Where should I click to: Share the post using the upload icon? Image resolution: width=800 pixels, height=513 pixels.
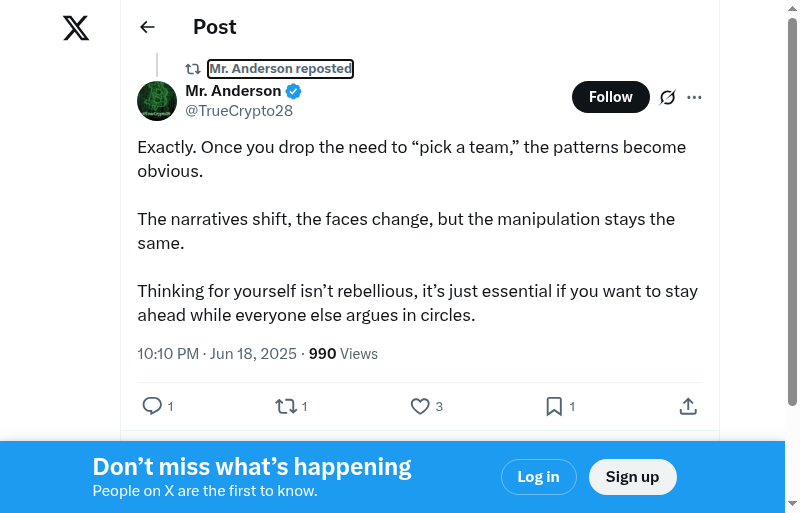click(x=688, y=406)
